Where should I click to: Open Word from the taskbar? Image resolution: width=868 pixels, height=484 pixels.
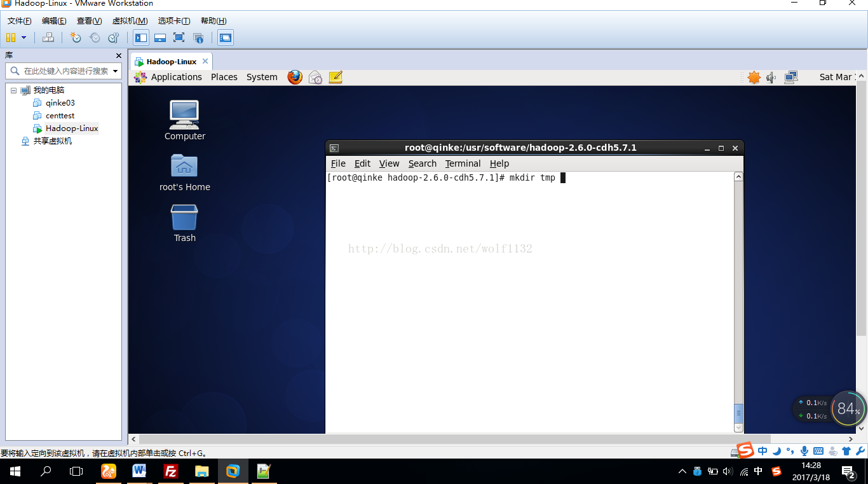pos(139,471)
